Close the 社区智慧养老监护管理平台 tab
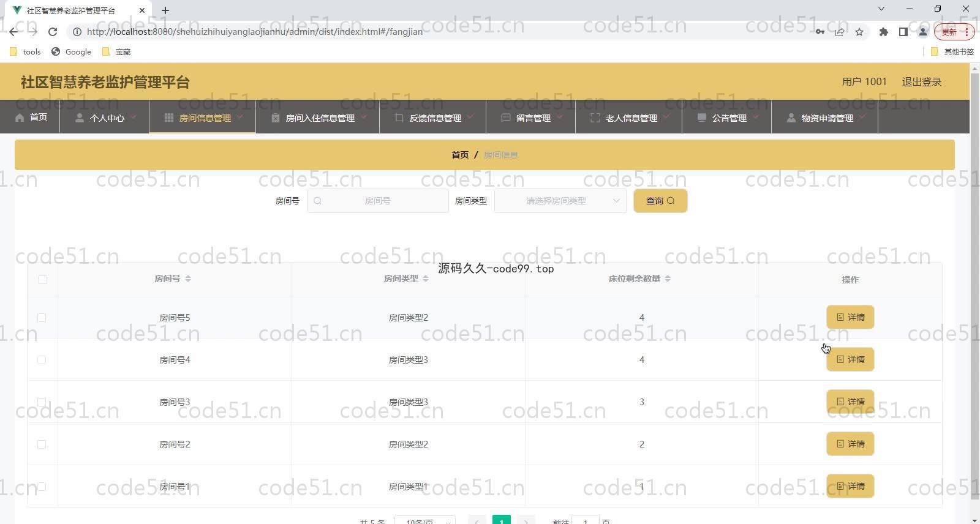This screenshot has width=980, height=524. 142,10
